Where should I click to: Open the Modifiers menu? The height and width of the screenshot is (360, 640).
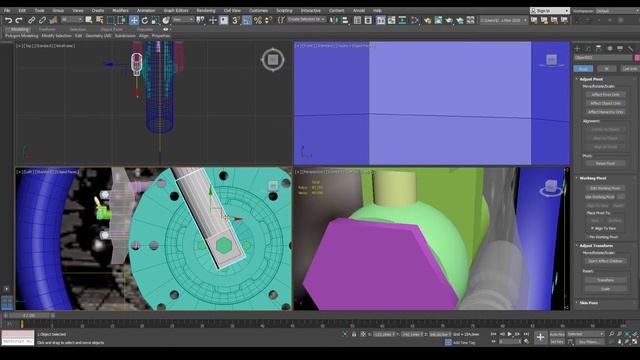coord(120,11)
